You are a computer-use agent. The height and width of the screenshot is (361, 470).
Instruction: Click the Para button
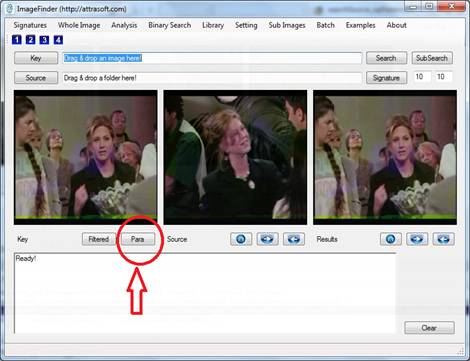tap(138, 239)
